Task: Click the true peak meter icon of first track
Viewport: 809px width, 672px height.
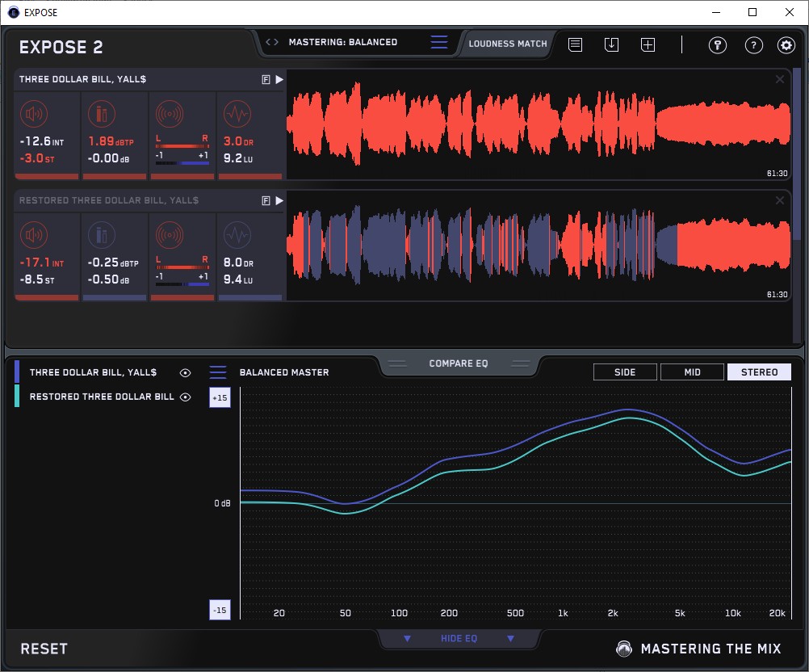Action: (101, 115)
